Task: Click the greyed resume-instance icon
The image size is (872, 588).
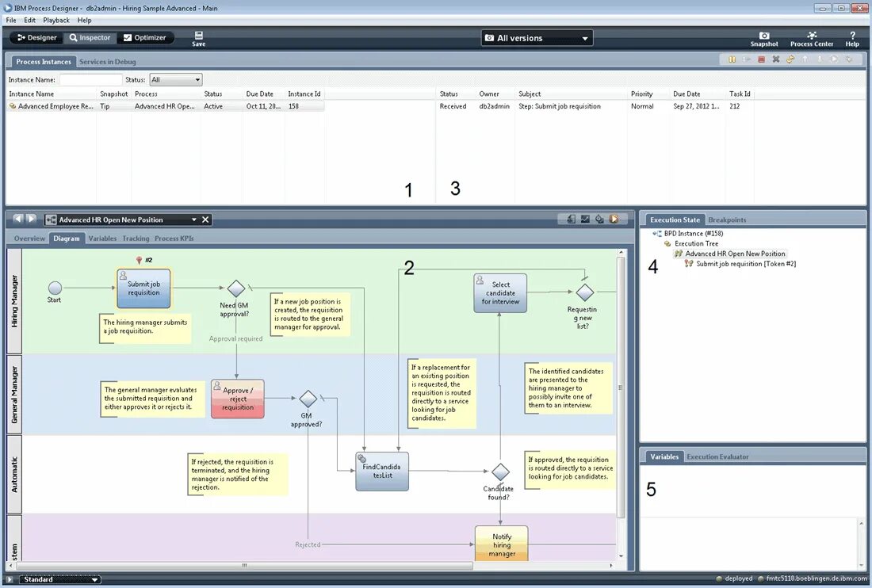Action: pyautogui.click(x=747, y=59)
